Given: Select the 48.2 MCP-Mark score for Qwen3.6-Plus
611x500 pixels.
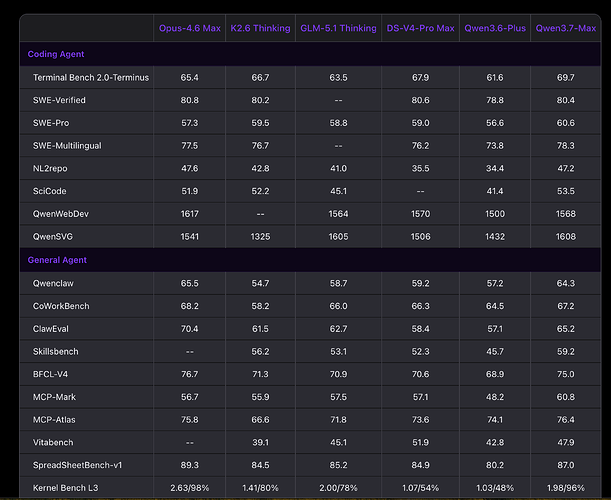Looking at the screenshot, I should coord(495,397).
